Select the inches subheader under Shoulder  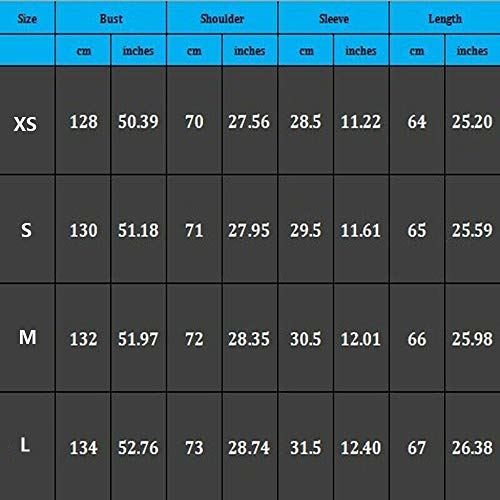click(x=250, y=51)
